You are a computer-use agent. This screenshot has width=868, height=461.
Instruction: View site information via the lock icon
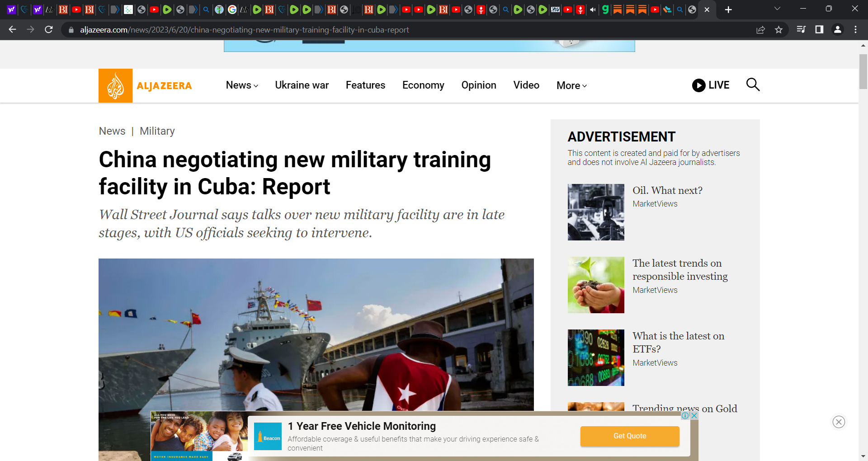tap(71, 30)
